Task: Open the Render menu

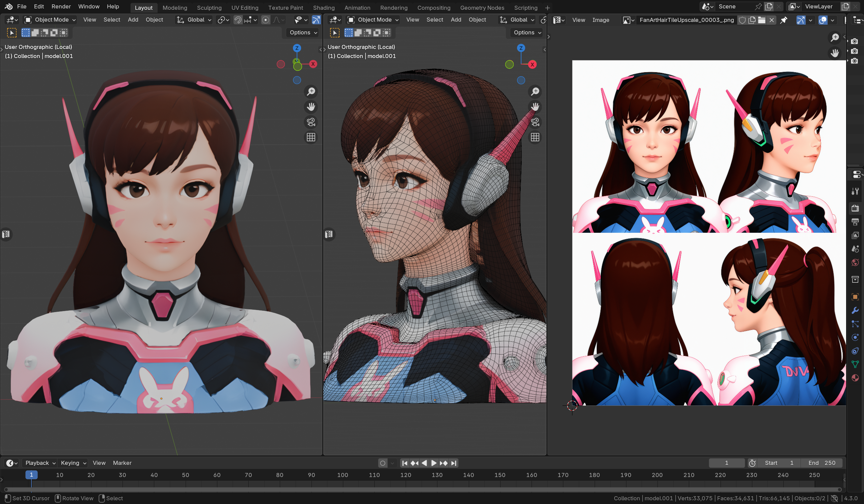Action: 61,6
